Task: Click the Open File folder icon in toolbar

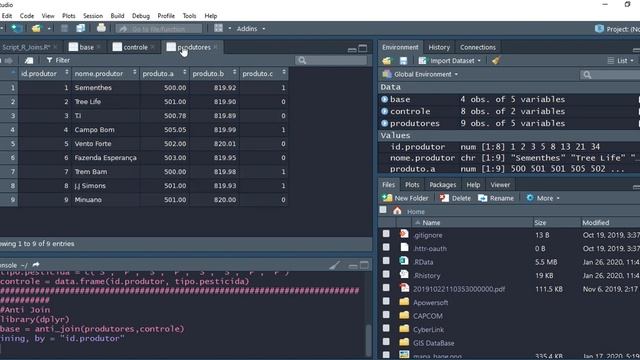Action: pyautogui.click(x=36, y=29)
